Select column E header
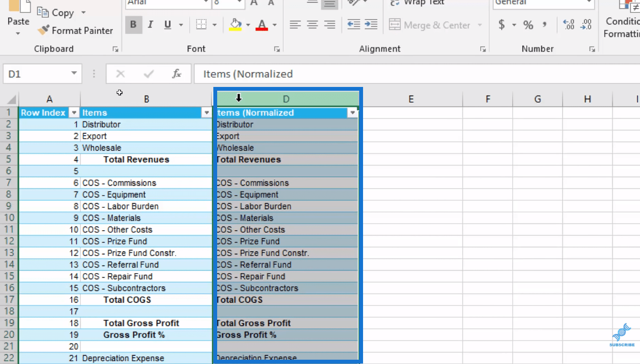This screenshot has width=640, height=364. 411,99
